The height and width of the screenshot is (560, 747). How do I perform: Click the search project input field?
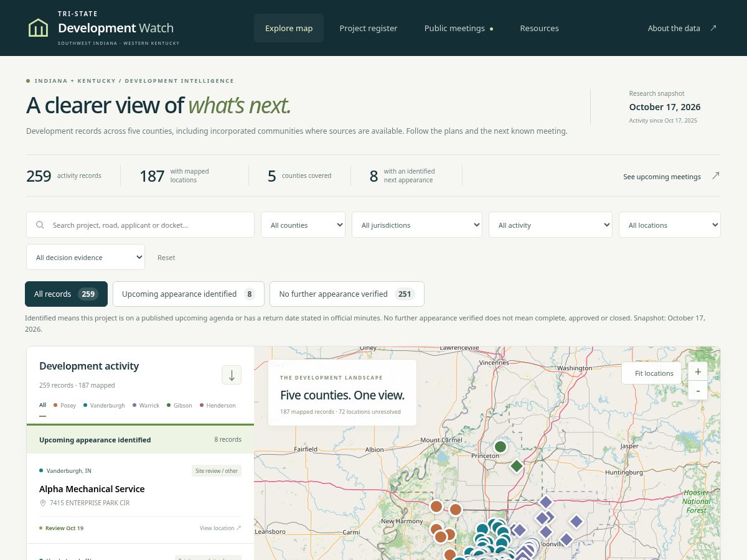tap(140, 225)
